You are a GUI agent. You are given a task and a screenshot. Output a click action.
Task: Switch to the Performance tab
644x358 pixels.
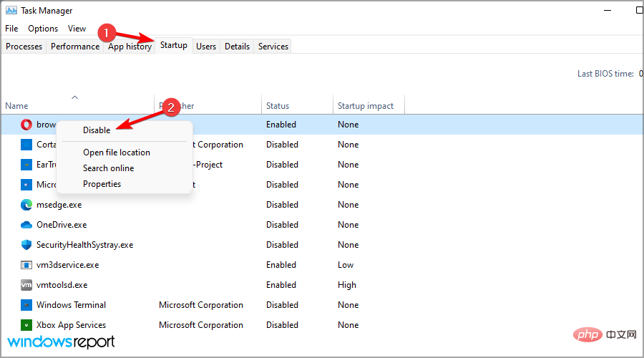coord(75,47)
